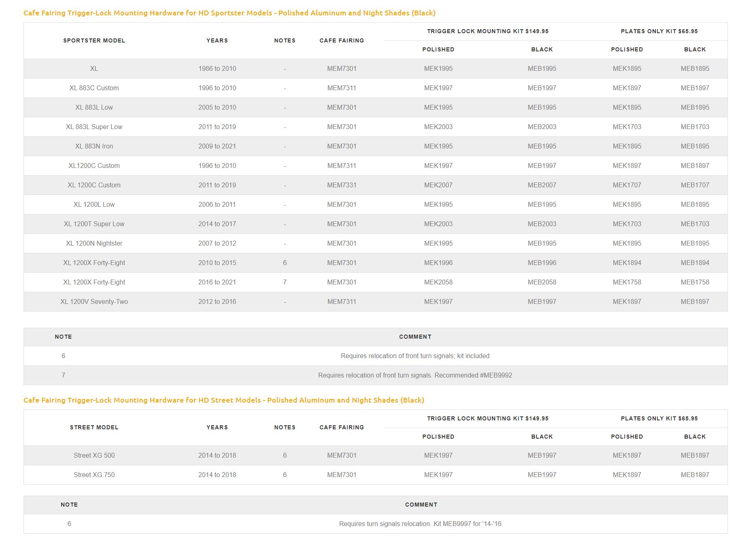This screenshot has height=560, width=753.
Task: Select the MEB2007 black mounting kit number
Action: click(x=542, y=185)
